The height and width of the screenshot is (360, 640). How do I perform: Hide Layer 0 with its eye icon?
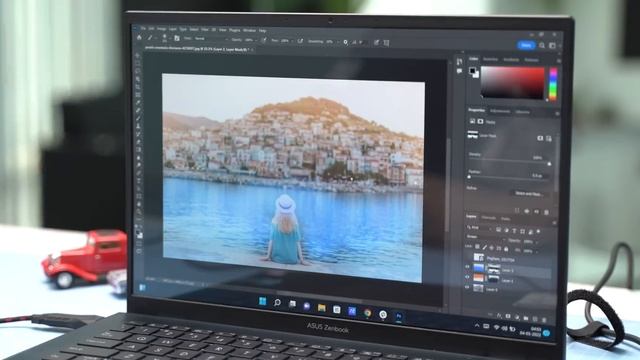[x=467, y=287]
